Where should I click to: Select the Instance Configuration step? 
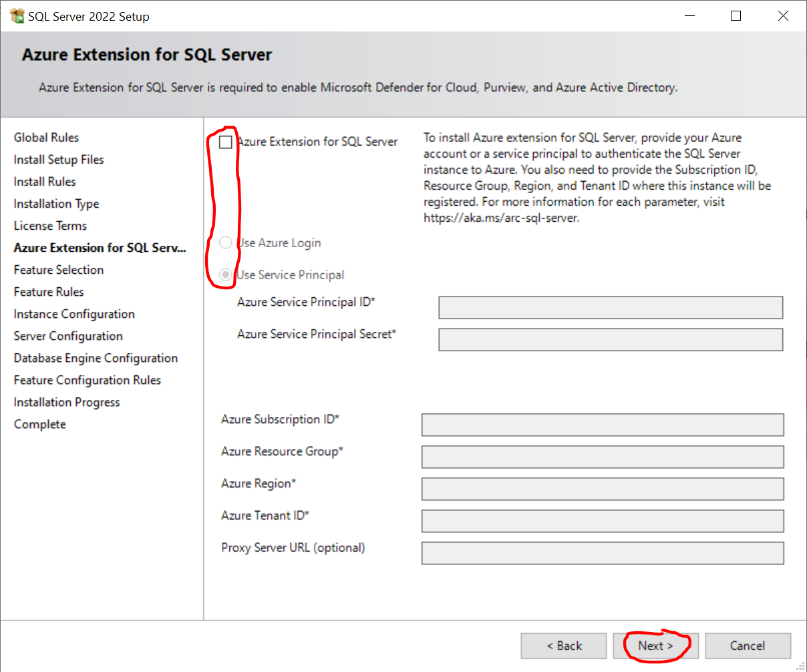coord(74,314)
